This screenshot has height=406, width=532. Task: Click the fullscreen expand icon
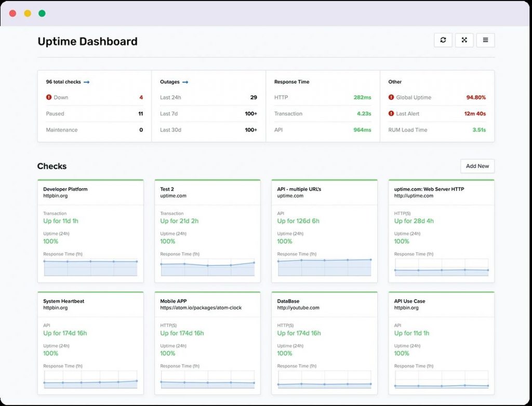point(464,40)
